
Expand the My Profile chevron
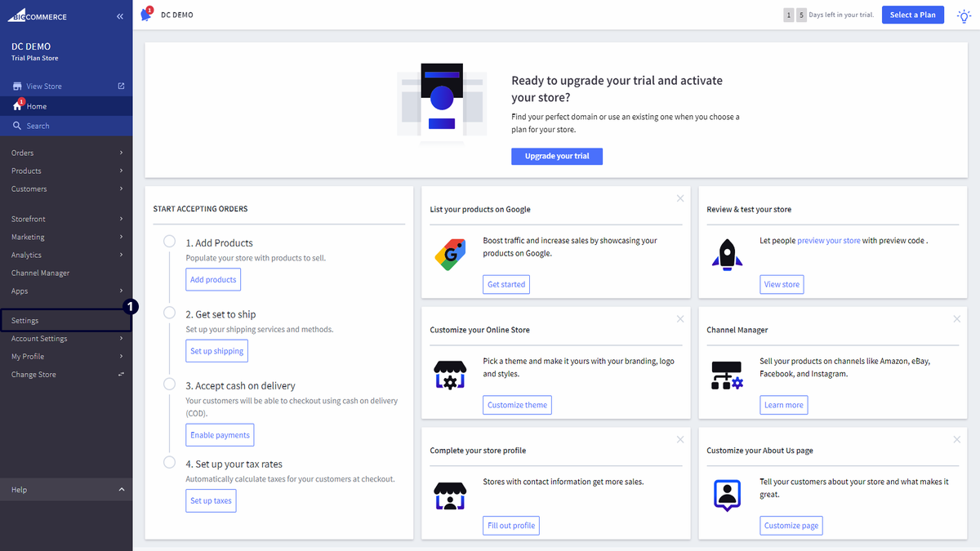(121, 357)
